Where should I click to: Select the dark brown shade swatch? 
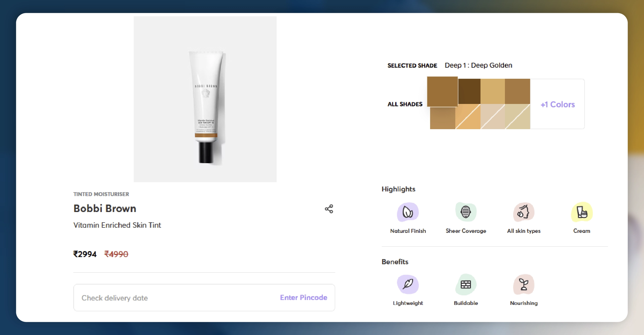pos(469,91)
